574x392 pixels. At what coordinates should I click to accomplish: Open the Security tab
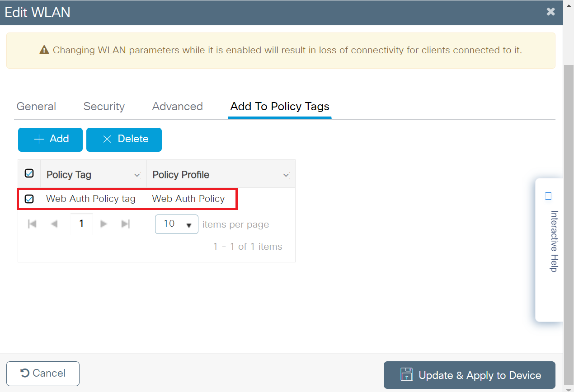pyautogui.click(x=104, y=107)
